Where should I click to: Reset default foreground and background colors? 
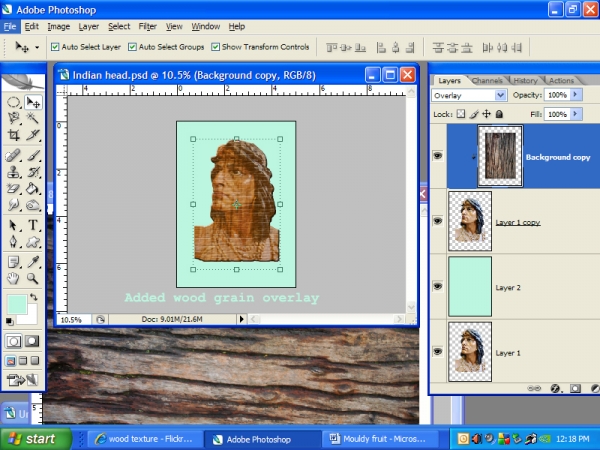tap(10, 321)
